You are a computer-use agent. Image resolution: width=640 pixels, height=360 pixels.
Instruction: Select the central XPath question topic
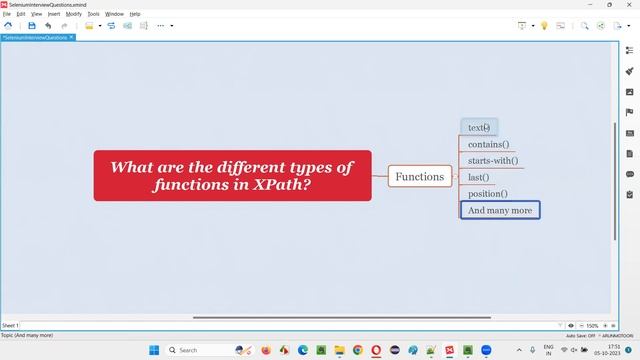(233, 176)
